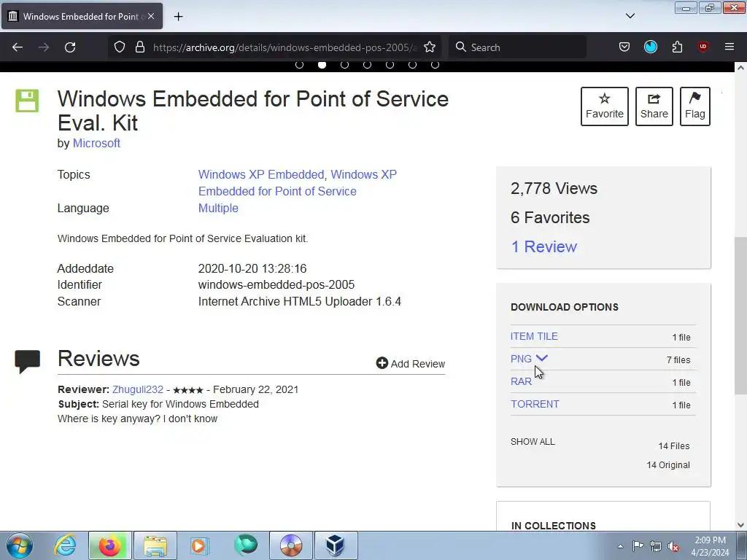This screenshot has width=747, height=560.
Task: Bookmark this page with the star icon
Action: 430,47
